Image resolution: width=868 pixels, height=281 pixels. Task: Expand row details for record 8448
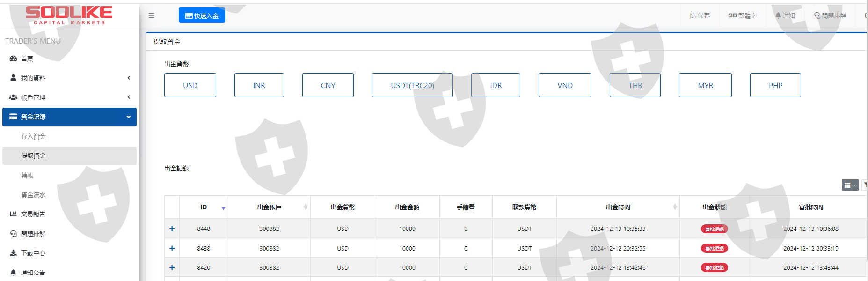[172, 229]
